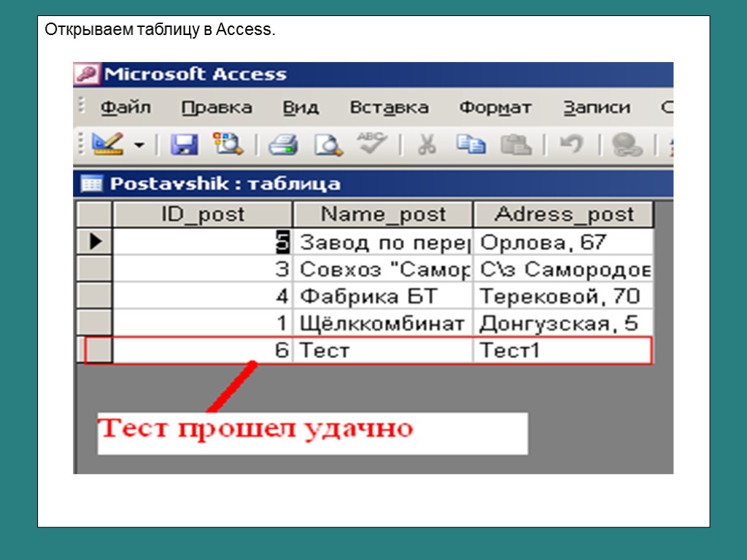Click the Print icon

coord(283,144)
